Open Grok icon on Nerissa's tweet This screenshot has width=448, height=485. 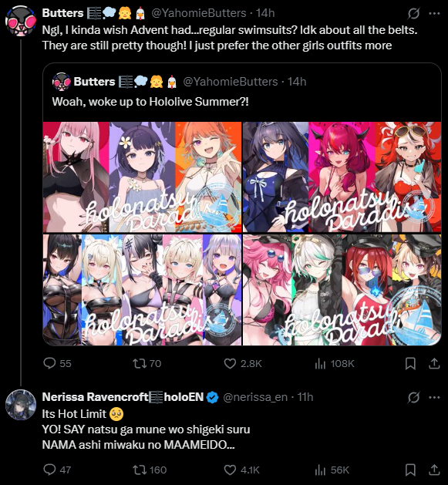click(x=413, y=397)
